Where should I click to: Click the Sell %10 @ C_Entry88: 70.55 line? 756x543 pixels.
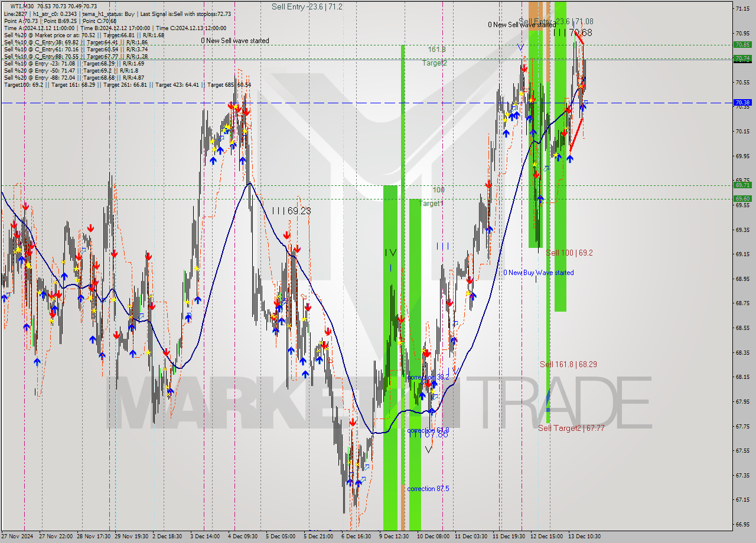(x=76, y=56)
